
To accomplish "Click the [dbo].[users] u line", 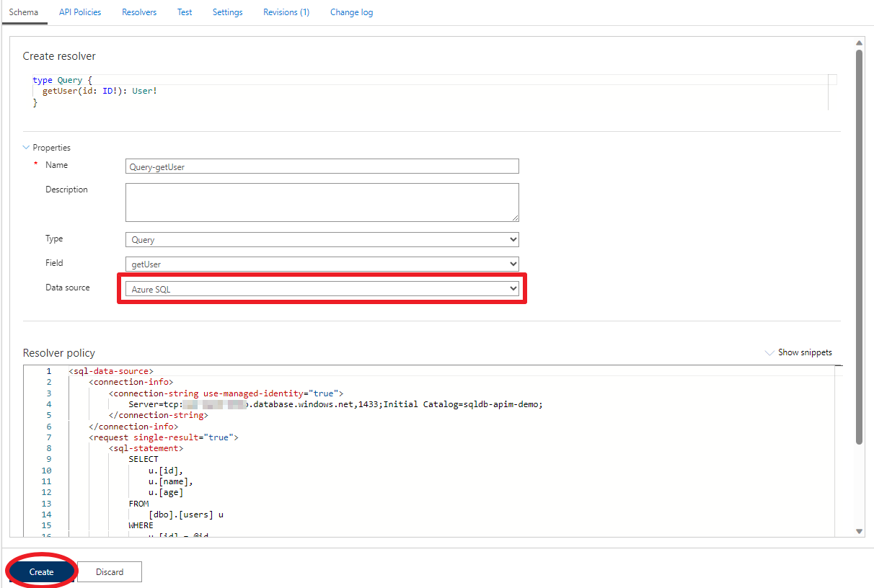I will coord(186,514).
